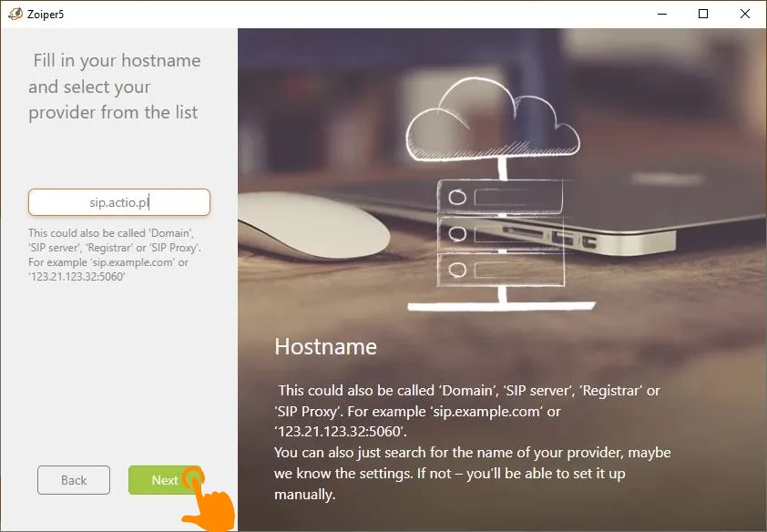Close the Zoiper5 window
Viewport: 767px width, 532px height.
[x=745, y=14]
